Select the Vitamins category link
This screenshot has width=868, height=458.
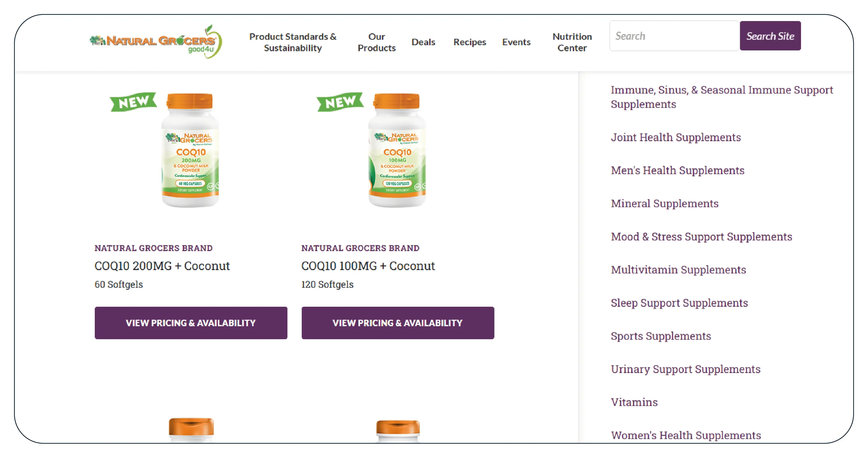point(634,402)
